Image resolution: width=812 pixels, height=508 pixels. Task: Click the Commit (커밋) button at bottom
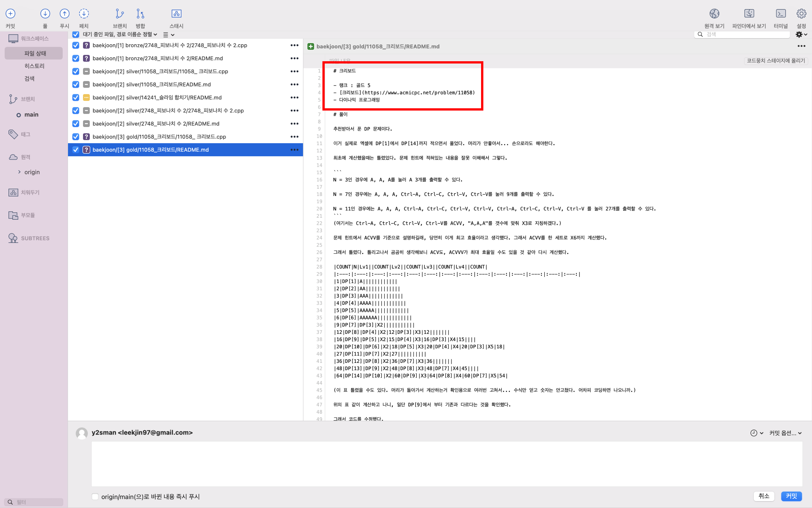[791, 496]
